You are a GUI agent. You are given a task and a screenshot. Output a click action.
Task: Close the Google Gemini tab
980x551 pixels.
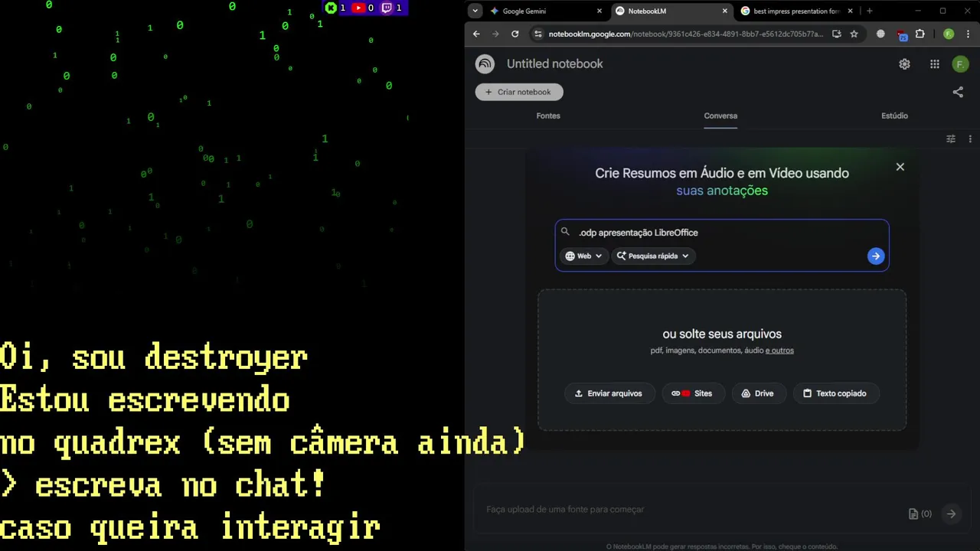pos(599,11)
